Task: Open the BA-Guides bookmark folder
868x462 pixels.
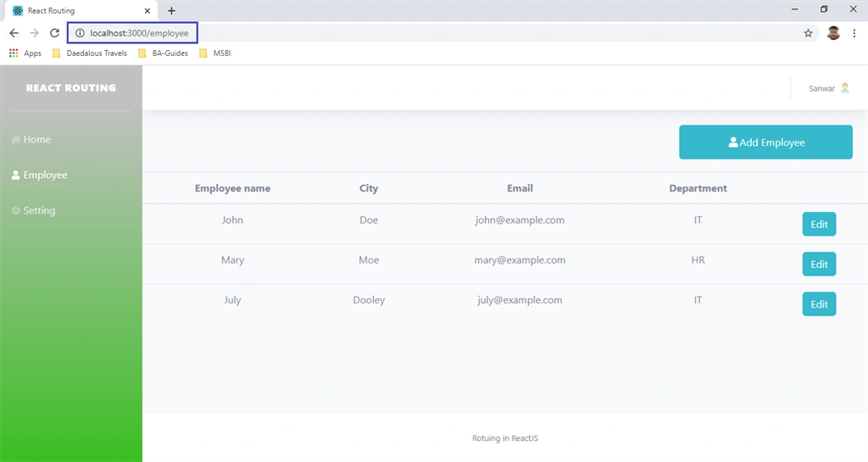Action: click(164, 53)
